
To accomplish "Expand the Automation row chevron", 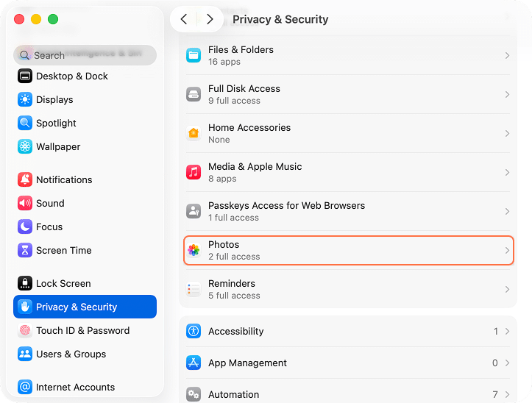I will pyautogui.click(x=507, y=394).
